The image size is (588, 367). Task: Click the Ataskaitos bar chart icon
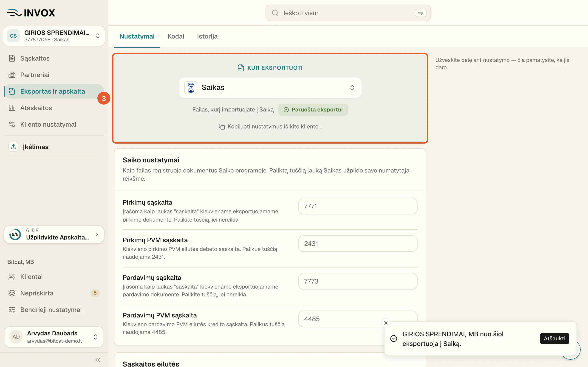pyautogui.click(x=12, y=108)
